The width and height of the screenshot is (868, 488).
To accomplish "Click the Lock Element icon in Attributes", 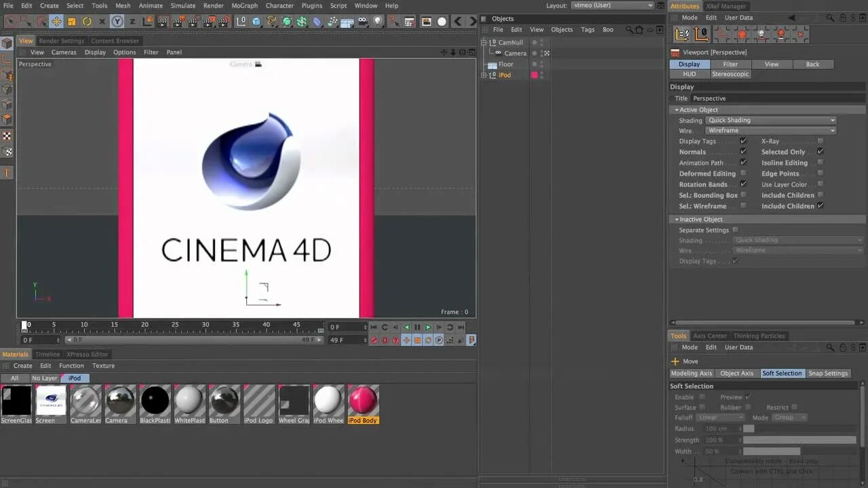I will coord(843,18).
